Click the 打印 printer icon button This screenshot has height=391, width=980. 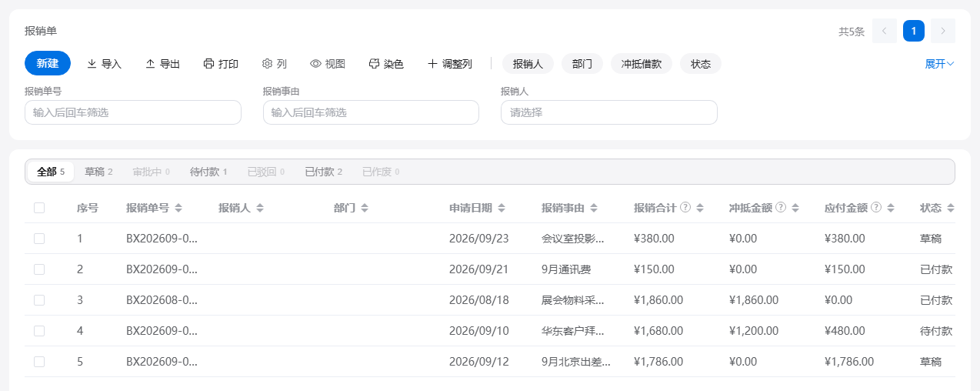pyautogui.click(x=221, y=64)
